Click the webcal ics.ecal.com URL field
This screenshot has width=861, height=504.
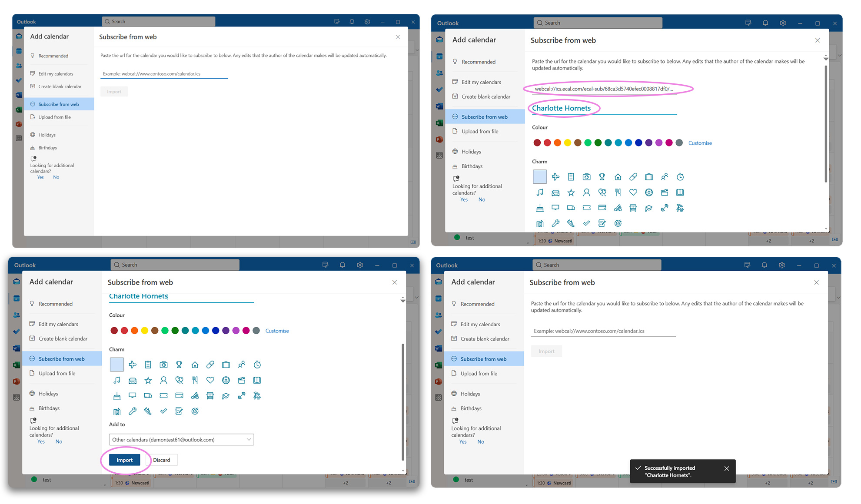[x=604, y=89]
